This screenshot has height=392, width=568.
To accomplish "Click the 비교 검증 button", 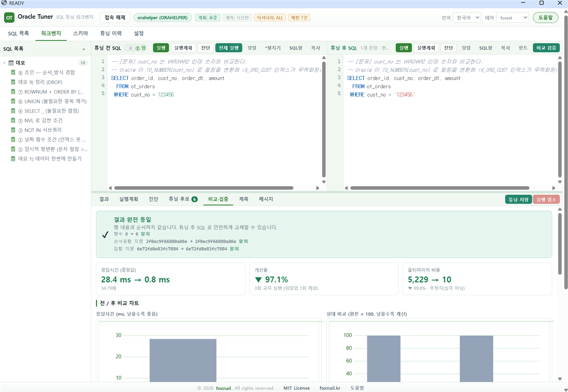I will (546, 48).
